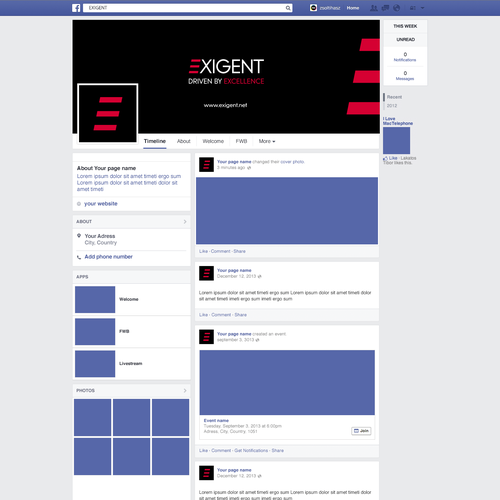Expand the PHOTOS section chevron
The height and width of the screenshot is (500, 500).
coord(185,390)
